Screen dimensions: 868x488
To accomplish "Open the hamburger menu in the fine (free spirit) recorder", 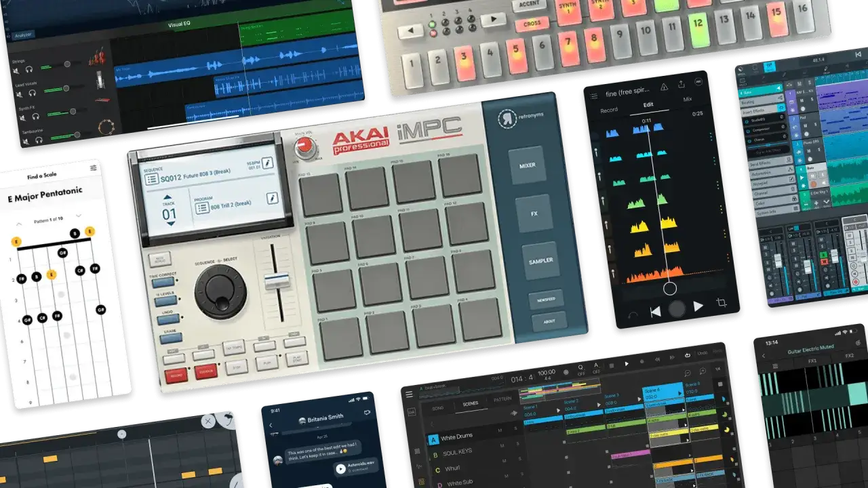I will tap(594, 96).
